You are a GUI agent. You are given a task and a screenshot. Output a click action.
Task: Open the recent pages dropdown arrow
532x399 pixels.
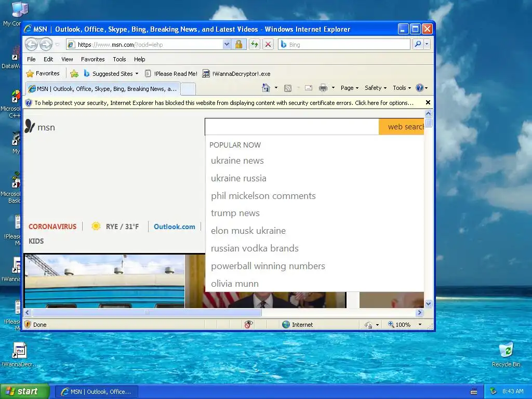tap(57, 45)
